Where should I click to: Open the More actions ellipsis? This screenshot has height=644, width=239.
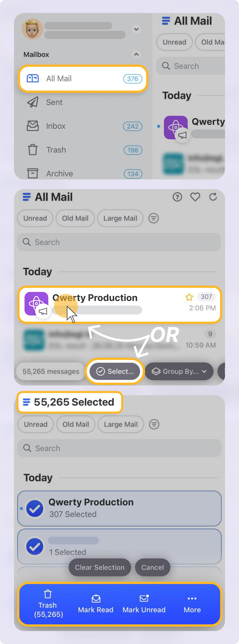click(x=192, y=598)
